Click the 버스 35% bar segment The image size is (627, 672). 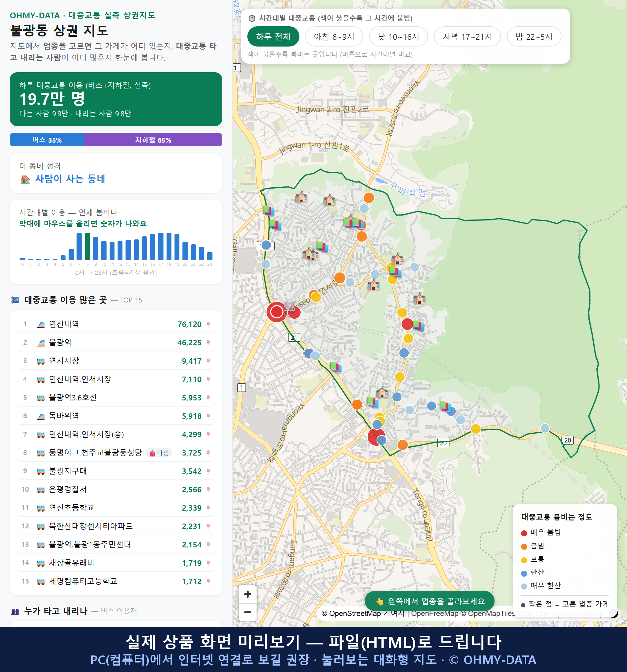pos(47,140)
